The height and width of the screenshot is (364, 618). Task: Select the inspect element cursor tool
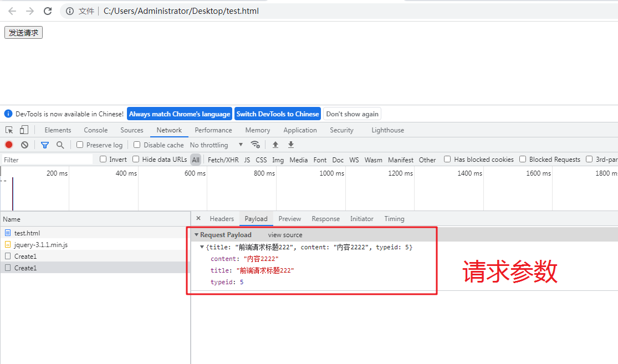[x=9, y=130]
